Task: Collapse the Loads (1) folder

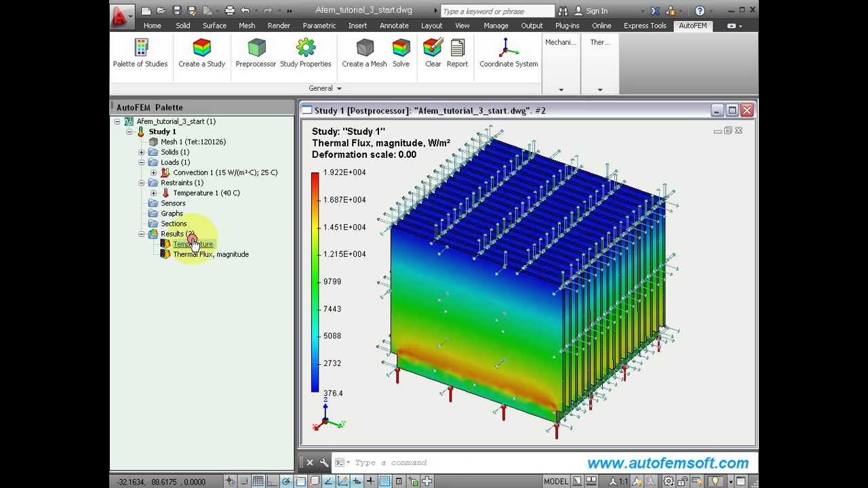Action: pos(141,162)
